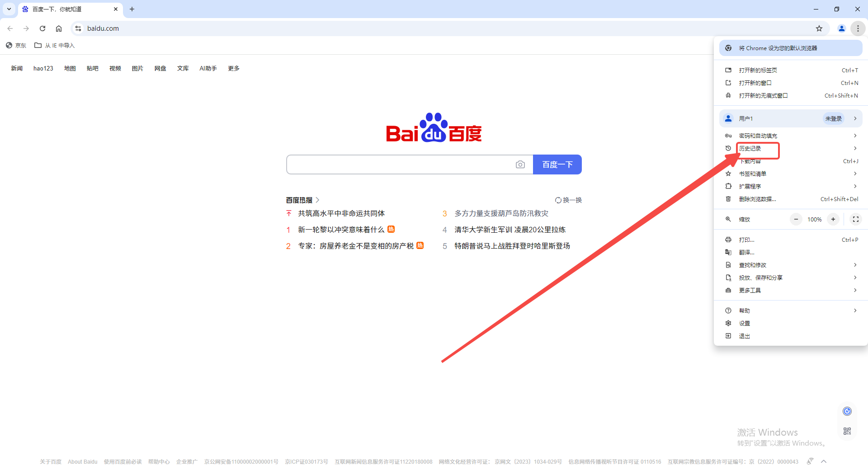The image size is (868, 470).
Task: Open a new tab with the plus button
Action: click(132, 9)
